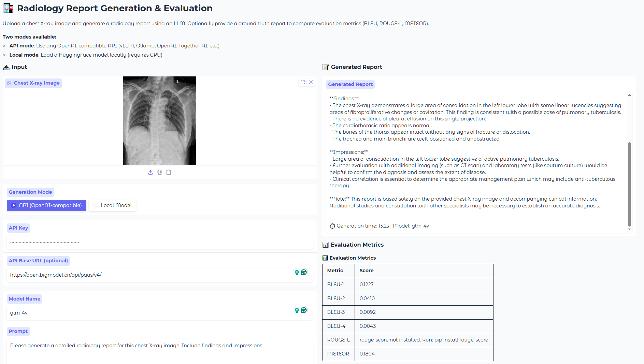Click the Radiology Report Generation & Evaluation title

pyautogui.click(x=115, y=8)
